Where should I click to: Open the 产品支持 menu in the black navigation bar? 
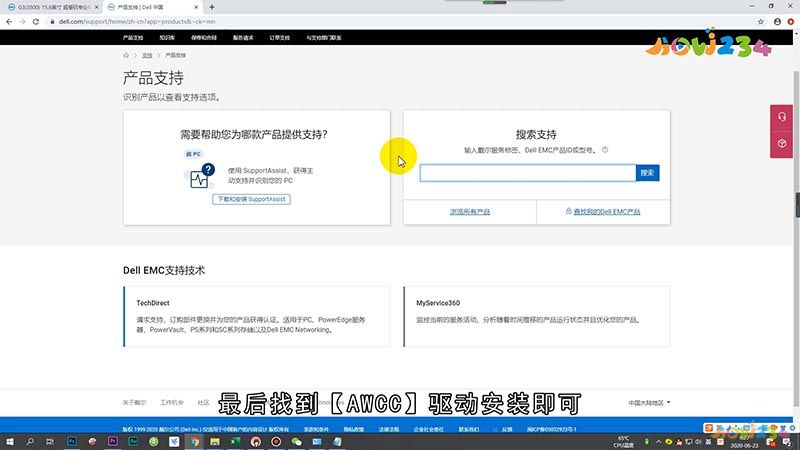point(133,38)
